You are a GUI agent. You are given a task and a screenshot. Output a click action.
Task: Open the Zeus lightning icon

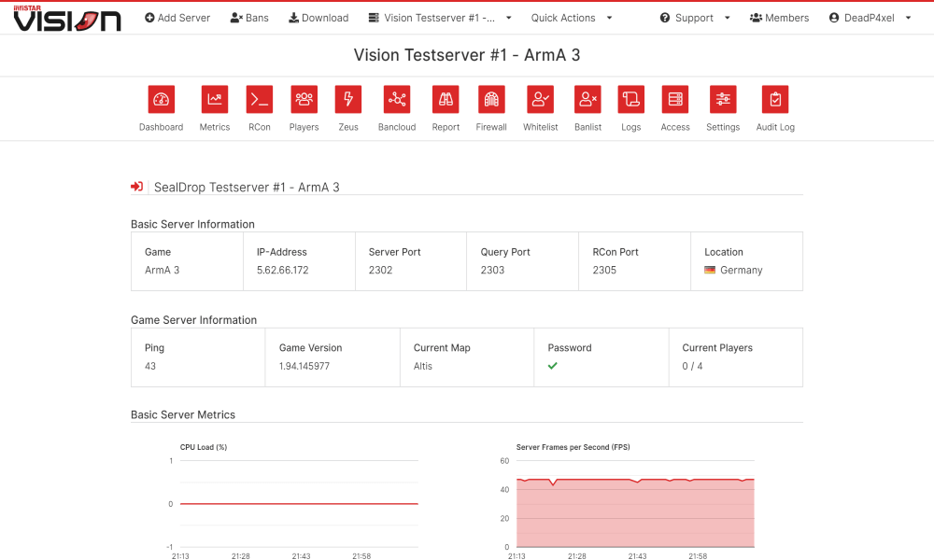(348, 99)
